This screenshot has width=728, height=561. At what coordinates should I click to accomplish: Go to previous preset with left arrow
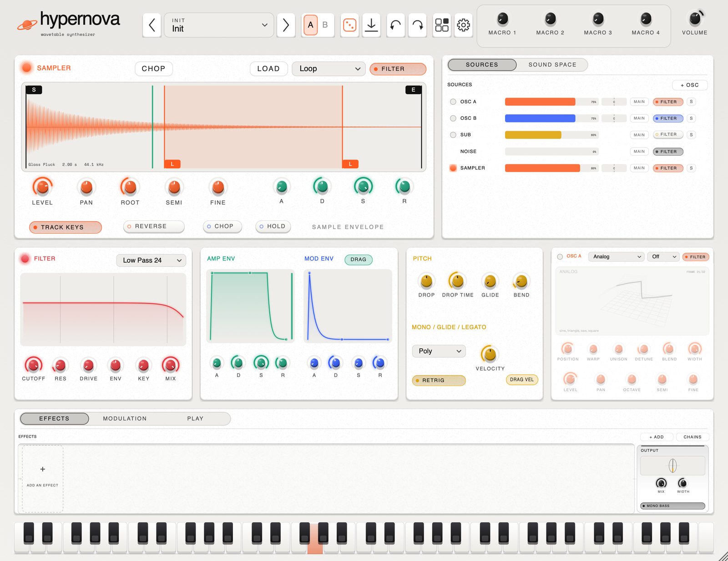(152, 25)
